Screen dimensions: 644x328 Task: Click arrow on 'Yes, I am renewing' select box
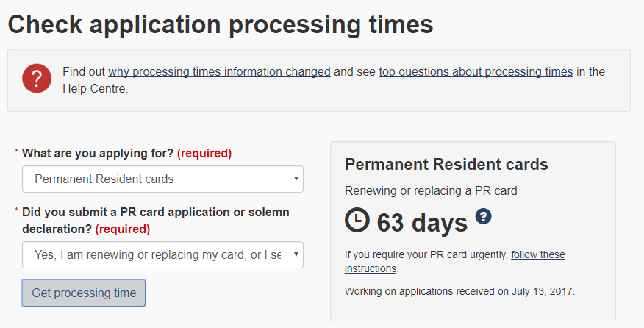[x=296, y=254]
